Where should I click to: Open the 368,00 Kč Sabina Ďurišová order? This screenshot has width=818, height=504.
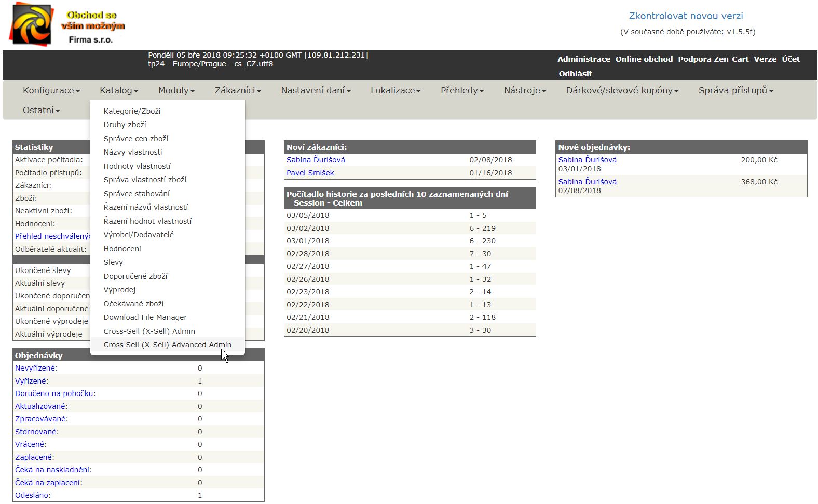coord(587,182)
